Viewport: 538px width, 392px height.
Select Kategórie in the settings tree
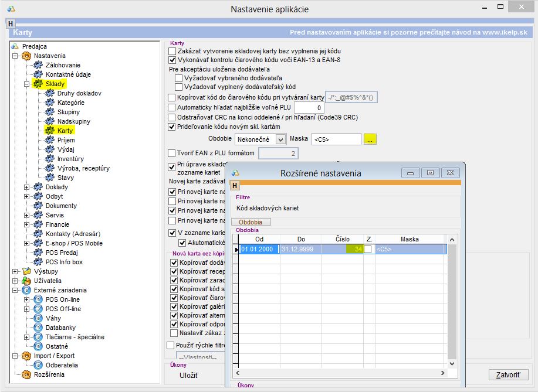[70, 103]
